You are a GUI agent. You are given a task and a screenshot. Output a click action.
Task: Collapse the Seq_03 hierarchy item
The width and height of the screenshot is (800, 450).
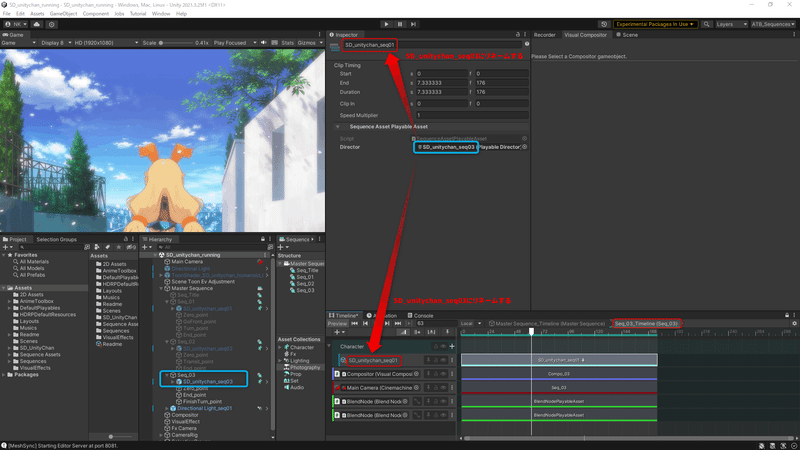[167, 375]
